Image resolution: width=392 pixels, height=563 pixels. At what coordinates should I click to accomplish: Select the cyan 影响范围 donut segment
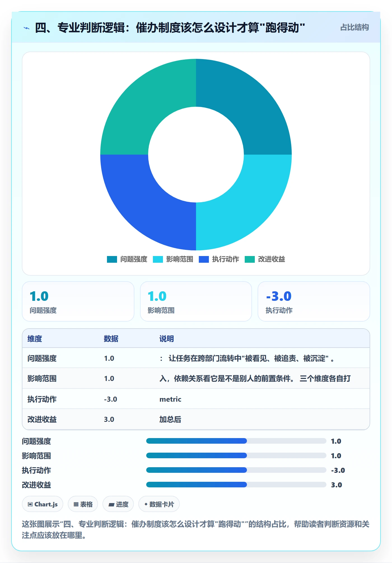coord(247,206)
